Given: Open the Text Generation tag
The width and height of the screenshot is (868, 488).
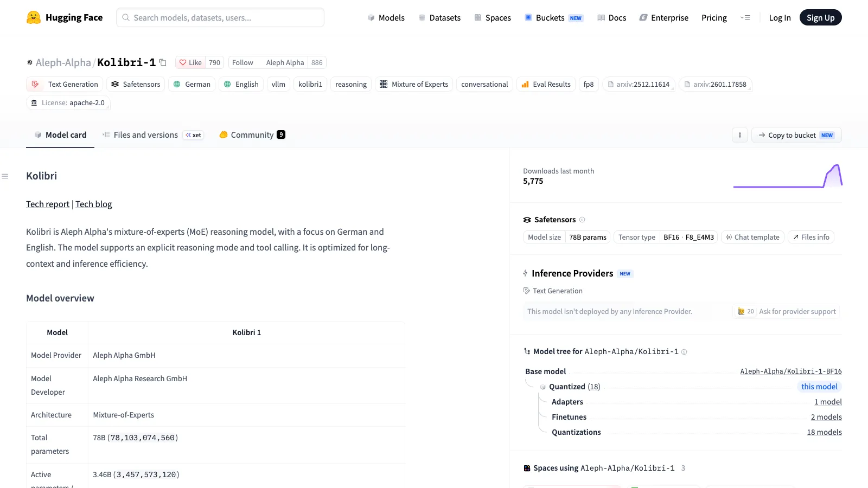Looking at the screenshot, I should click(65, 84).
